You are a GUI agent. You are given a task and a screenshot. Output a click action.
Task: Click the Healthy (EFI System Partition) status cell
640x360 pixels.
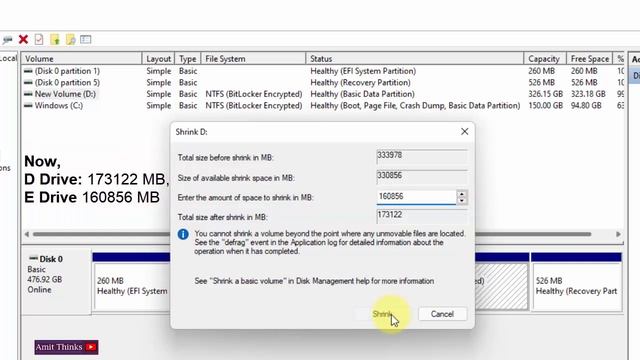pos(363,71)
